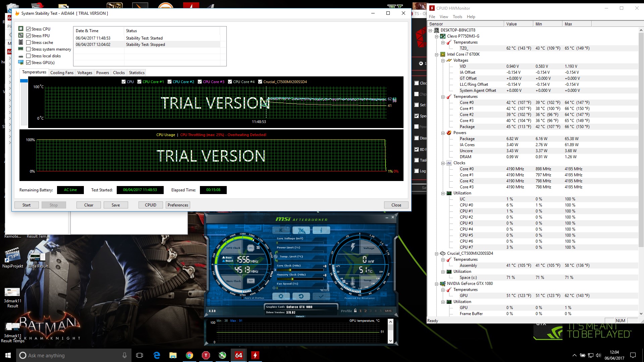The height and width of the screenshot is (362, 644).
Task: Click the Clear button
Action: point(89,205)
